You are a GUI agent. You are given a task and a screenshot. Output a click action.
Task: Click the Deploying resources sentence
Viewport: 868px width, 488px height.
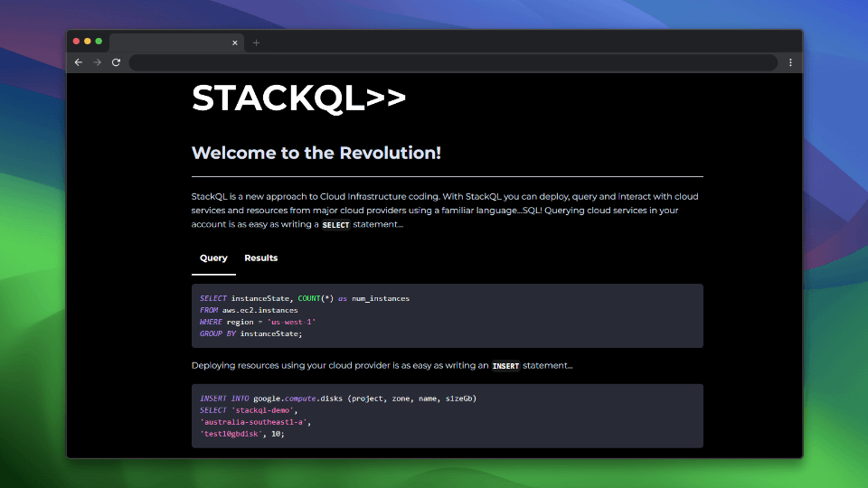[382, 365]
